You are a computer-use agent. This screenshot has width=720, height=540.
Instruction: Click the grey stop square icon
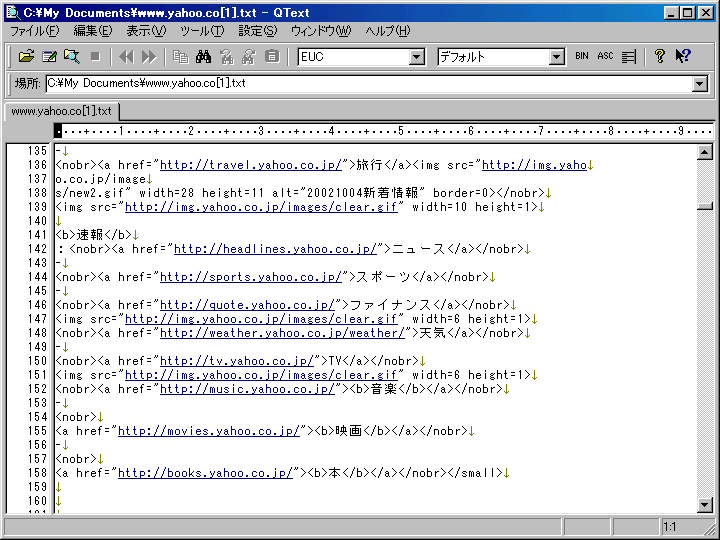[96, 56]
